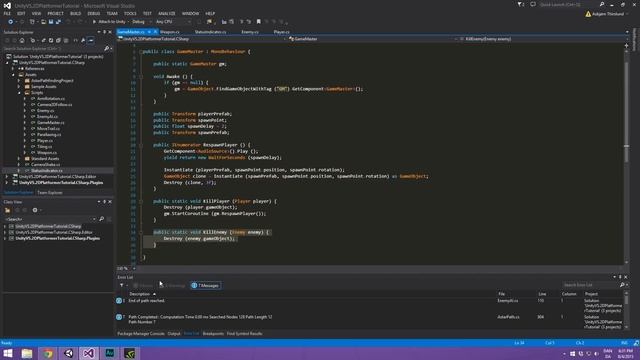The image size is (640, 360).
Task: Switch to the Player.cs editor tab
Action: click(x=282, y=32)
